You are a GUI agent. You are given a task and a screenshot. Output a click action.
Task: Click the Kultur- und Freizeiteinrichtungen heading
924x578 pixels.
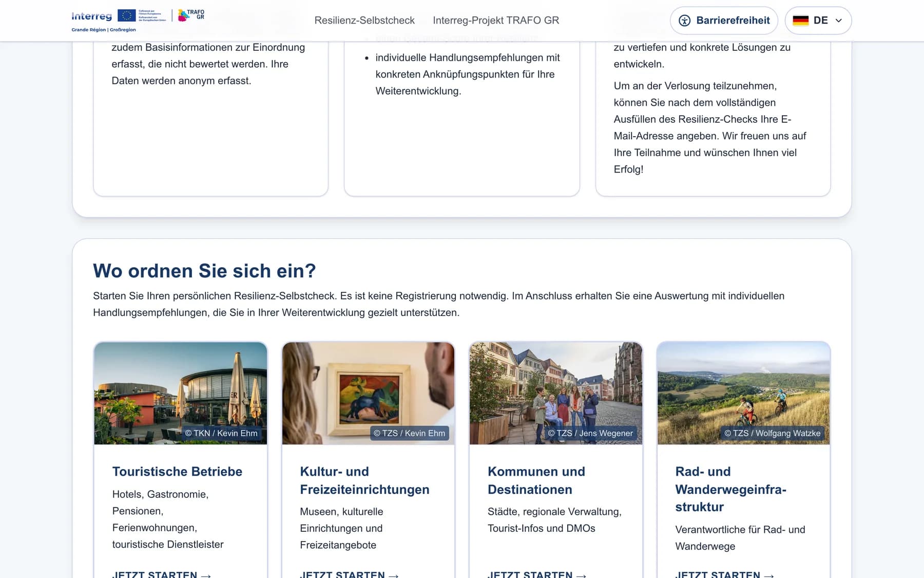pos(364,480)
